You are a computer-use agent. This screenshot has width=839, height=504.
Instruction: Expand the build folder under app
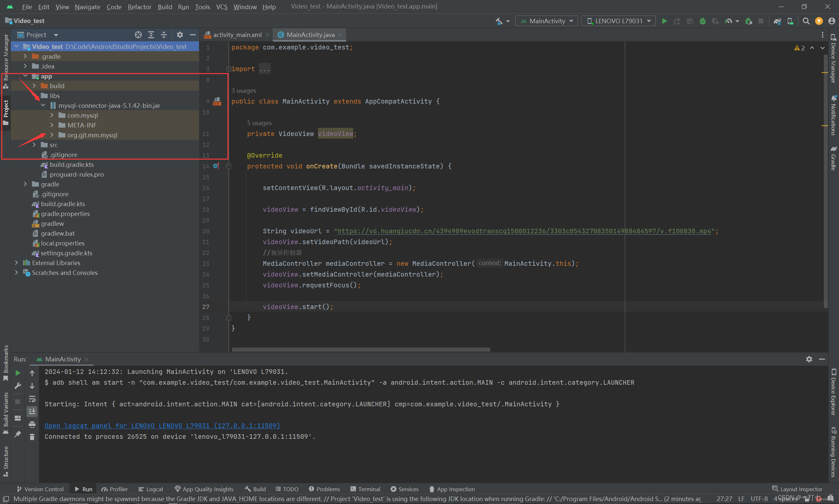tap(34, 86)
